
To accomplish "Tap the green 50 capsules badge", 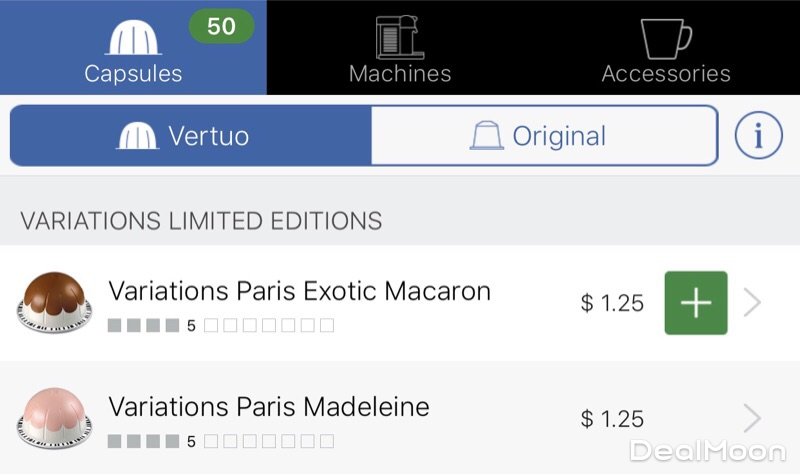I will 221,26.
